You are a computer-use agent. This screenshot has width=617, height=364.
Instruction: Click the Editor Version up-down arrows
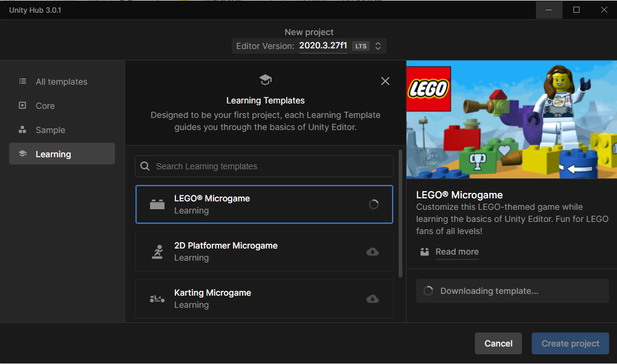pos(378,46)
